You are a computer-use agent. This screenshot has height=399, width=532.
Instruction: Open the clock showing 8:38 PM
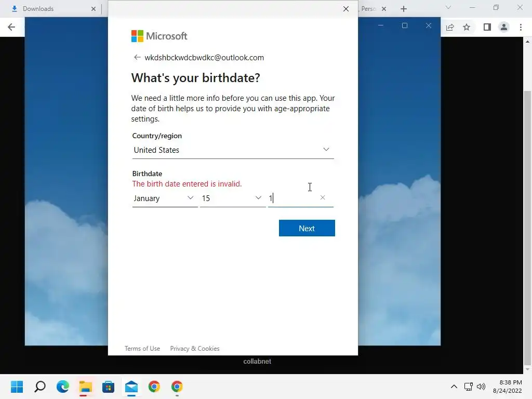pos(508,387)
